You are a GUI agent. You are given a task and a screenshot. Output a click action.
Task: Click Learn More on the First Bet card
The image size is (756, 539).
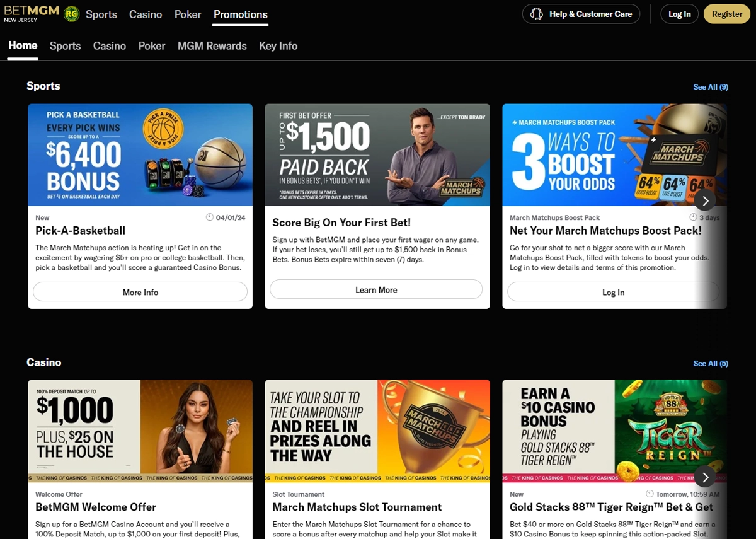tap(376, 289)
